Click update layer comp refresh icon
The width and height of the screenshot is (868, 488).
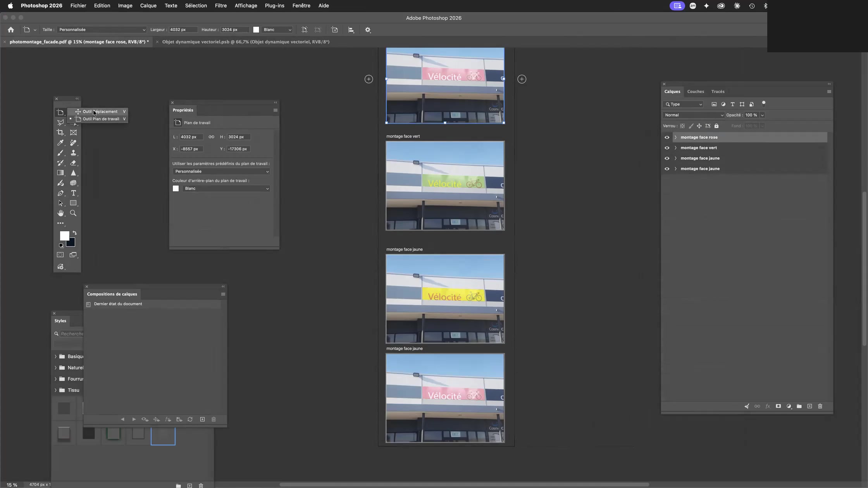[x=190, y=419]
